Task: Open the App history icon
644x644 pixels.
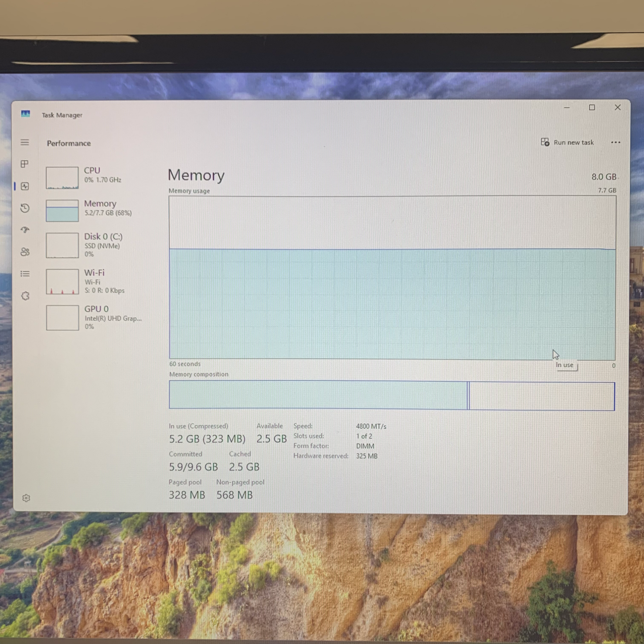Action: tap(25, 208)
